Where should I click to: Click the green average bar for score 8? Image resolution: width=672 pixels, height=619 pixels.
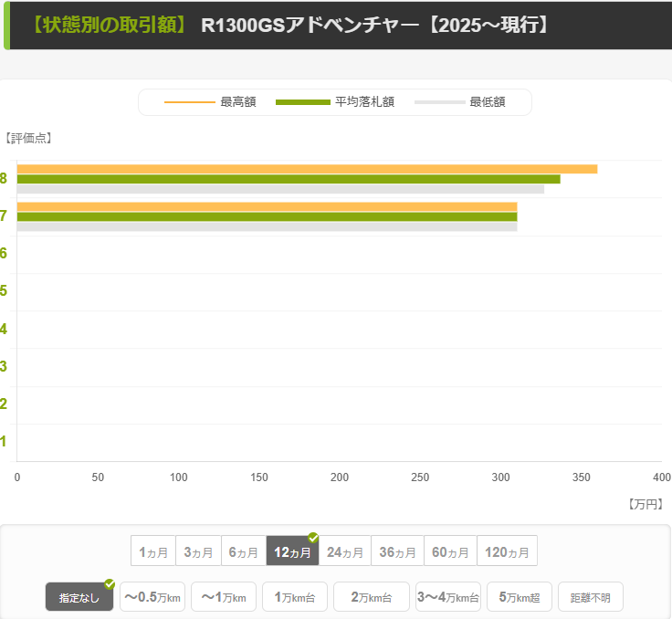289,179
